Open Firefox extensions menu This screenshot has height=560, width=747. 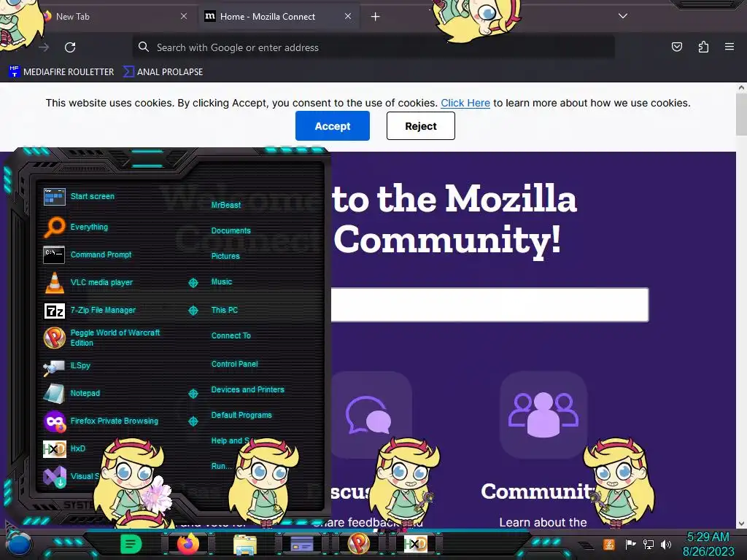click(703, 47)
